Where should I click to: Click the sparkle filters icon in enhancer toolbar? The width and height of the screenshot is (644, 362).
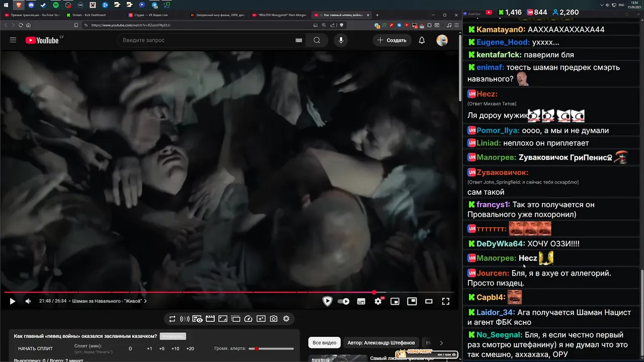click(261, 319)
